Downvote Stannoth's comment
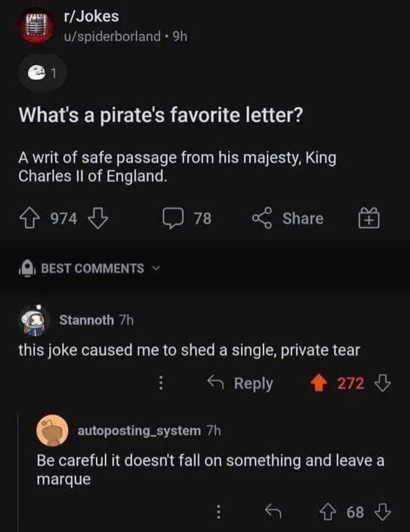This screenshot has width=410, height=532. (382, 383)
